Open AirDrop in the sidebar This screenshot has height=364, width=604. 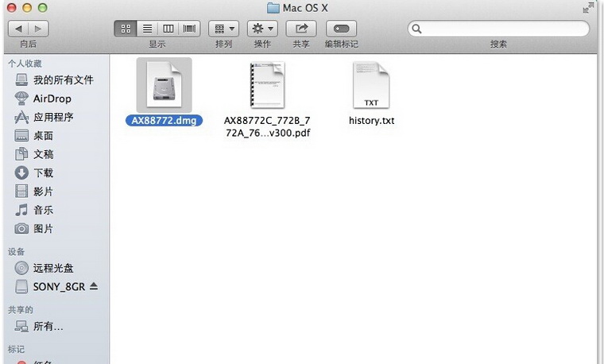52,99
